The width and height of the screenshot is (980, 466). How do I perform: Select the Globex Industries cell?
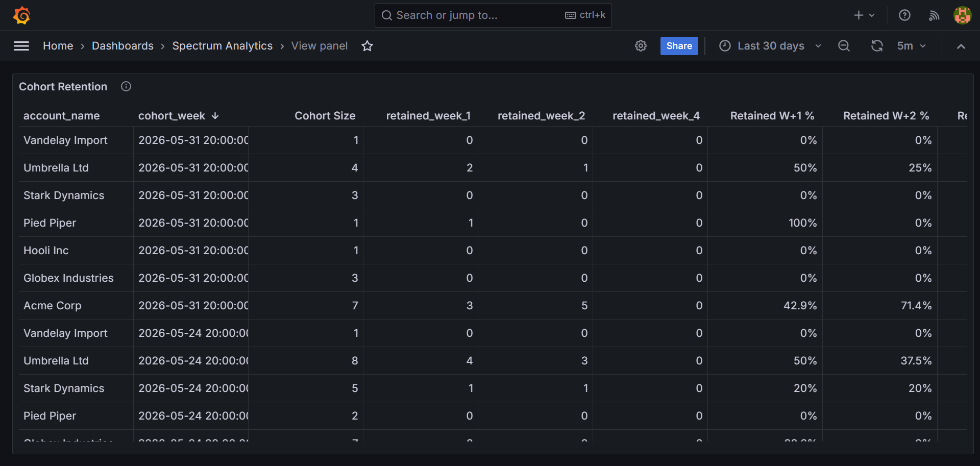[76, 278]
